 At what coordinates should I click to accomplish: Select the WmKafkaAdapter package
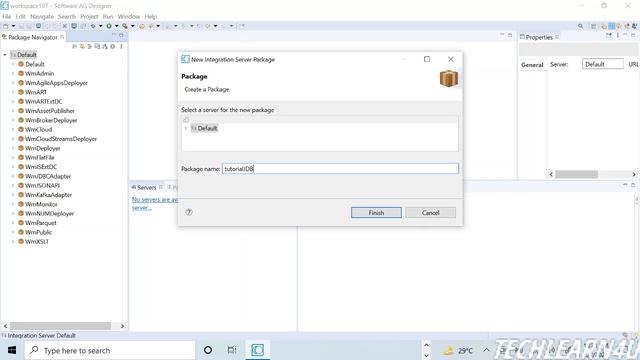coord(48,195)
